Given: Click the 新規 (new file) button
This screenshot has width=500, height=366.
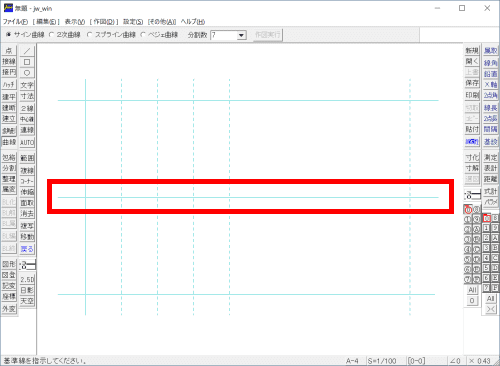Looking at the screenshot, I should pos(472,51).
